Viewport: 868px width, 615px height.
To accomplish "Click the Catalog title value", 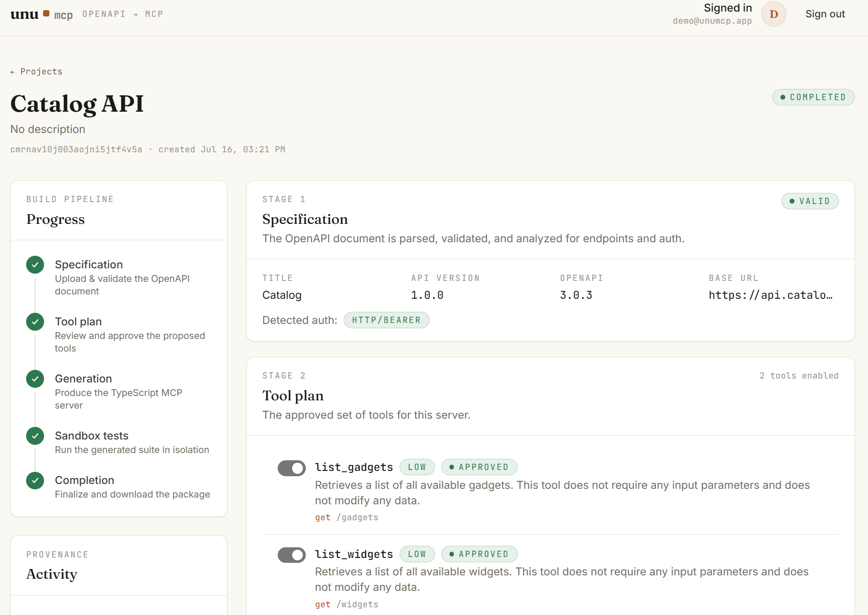I will (282, 295).
